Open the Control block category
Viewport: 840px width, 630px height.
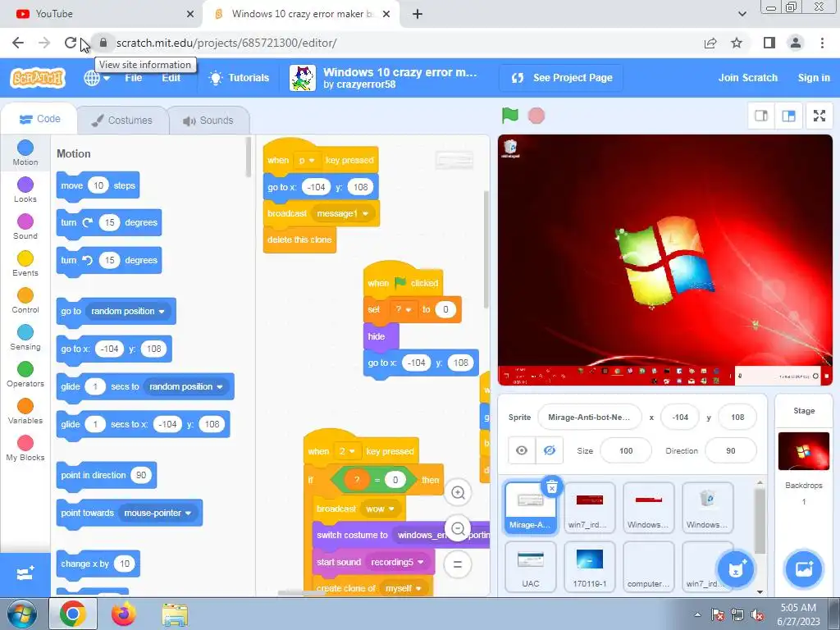[x=25, y=300]
